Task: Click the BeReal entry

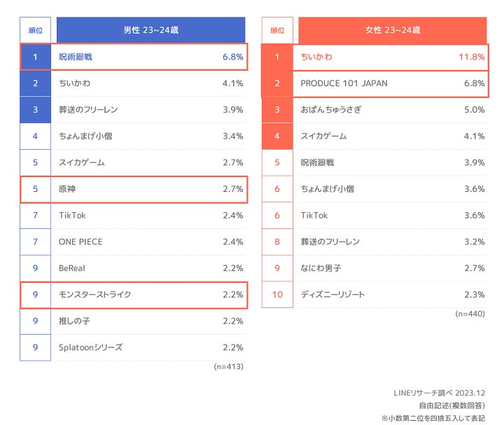Action: (73, 268)
